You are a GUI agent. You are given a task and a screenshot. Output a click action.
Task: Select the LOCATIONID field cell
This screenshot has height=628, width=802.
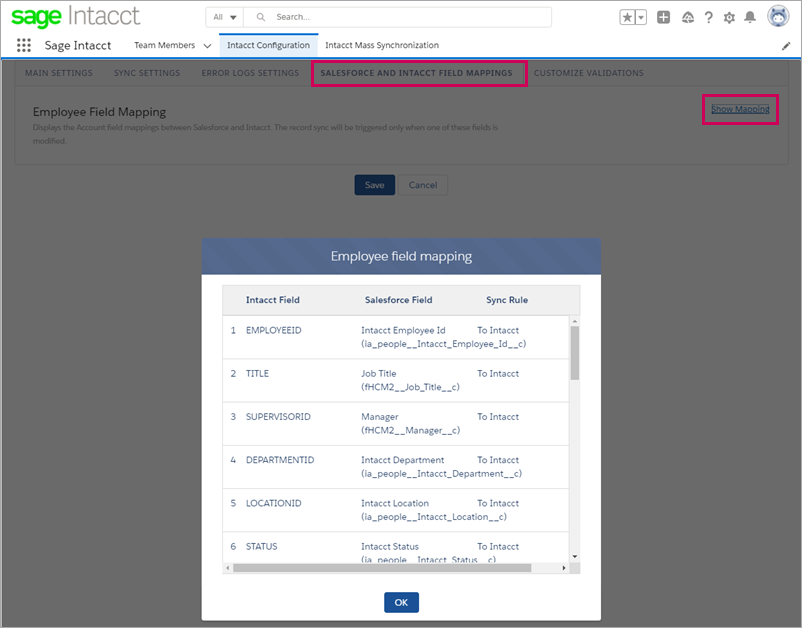pyautogui.click(x=274, y=503)
